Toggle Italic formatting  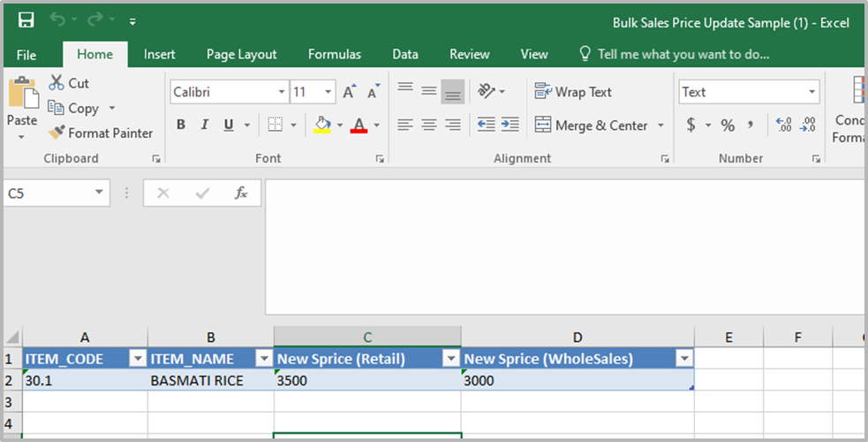[x=205, y=126]
